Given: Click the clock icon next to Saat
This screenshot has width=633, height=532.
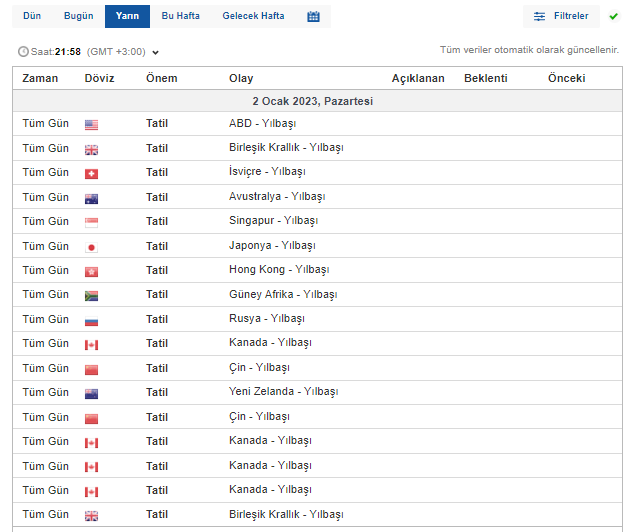Looking at the screenshot, I should point(23,52).
